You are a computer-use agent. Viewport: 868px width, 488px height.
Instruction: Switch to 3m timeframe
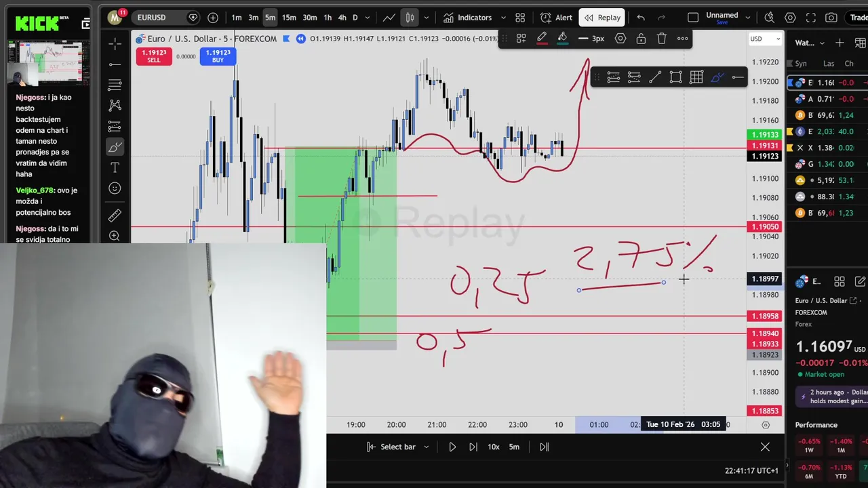[253, 18]
